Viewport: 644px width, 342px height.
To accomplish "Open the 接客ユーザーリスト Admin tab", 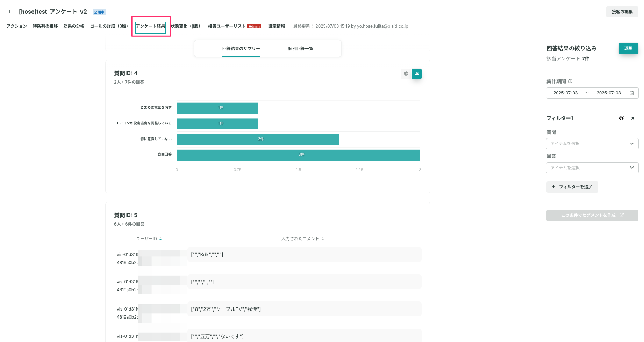I will tap(235, 26).
